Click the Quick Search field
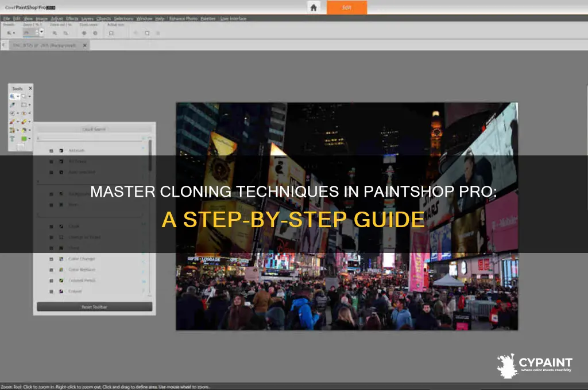Viewport: 588px width, 390px height. pos(94,129)
